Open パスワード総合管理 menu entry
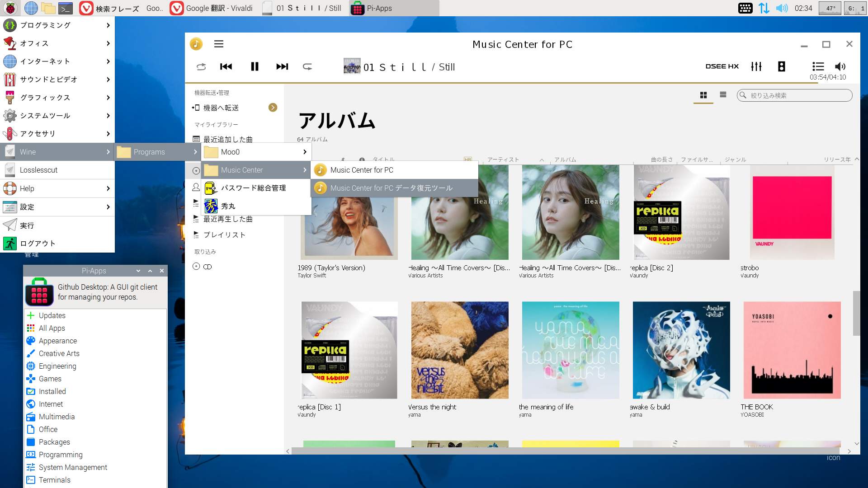Screen dimensions: 868x488 click(x=256, y=188)
